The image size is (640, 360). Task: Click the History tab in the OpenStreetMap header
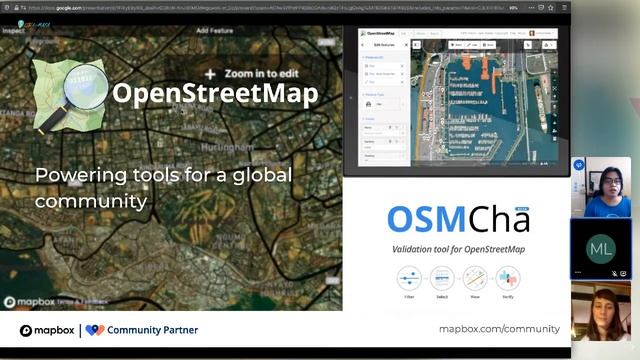coord(421,33)
